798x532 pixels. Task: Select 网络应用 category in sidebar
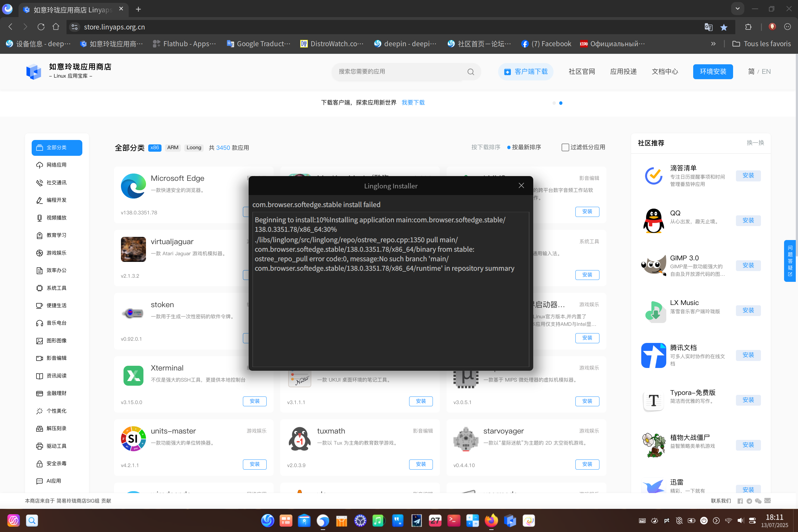pyautogui.click(x=57, y=165)
